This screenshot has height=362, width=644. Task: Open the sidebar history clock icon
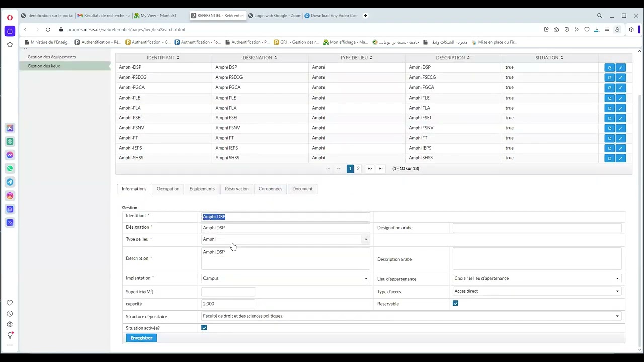click(10, 314)
